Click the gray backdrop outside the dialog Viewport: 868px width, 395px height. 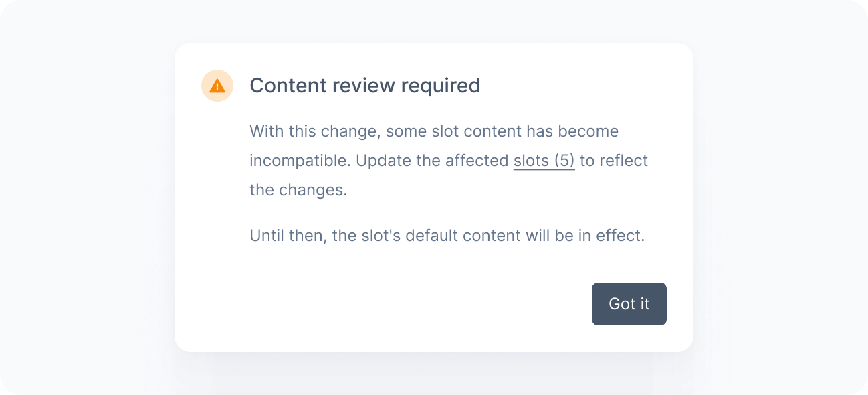tap(87, 201)
